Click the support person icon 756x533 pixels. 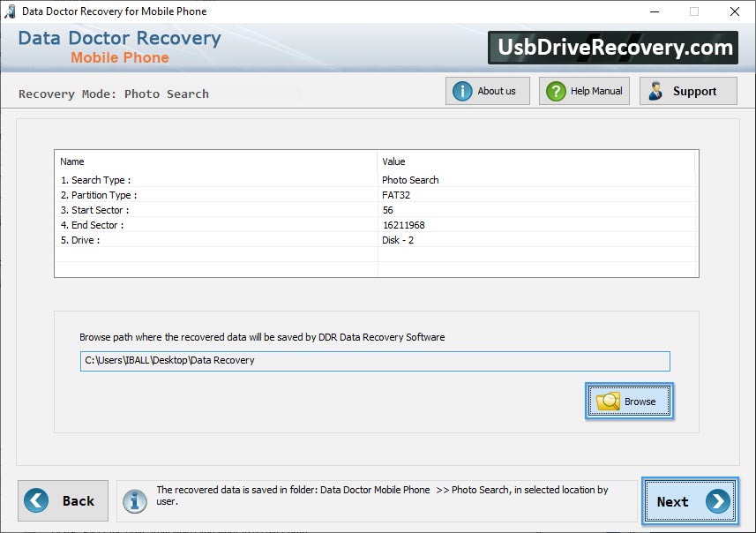[655, 91]
